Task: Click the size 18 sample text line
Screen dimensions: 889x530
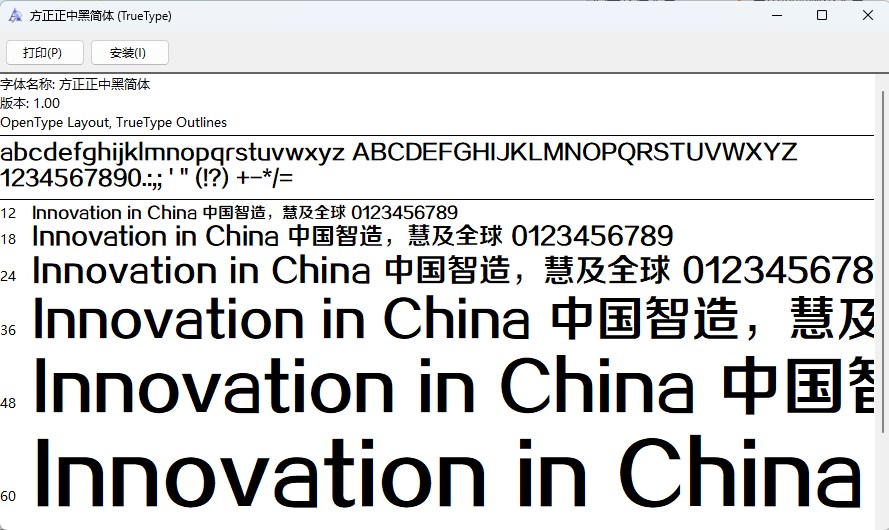Action: pos(353,236)
